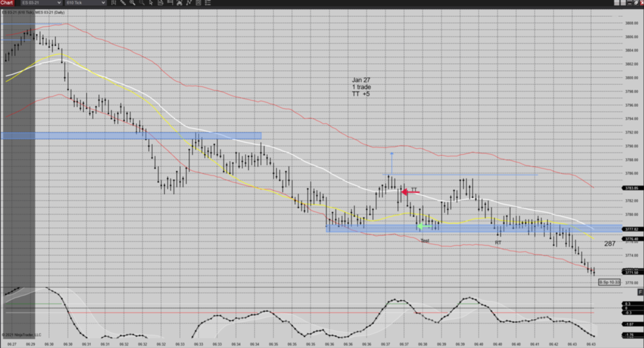This screenshot has height=348, width=644.
Task: Click the B-Sp 10-33 label box
Action: (608, 282)
